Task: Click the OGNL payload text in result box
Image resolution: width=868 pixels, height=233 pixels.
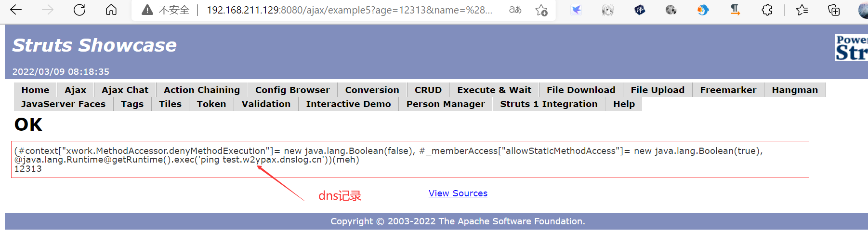Action: (x=388, y=155)
